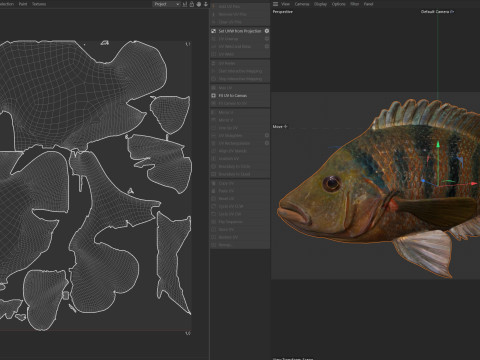Choose UV Weld
480x360 pixels.
point(240,54)
